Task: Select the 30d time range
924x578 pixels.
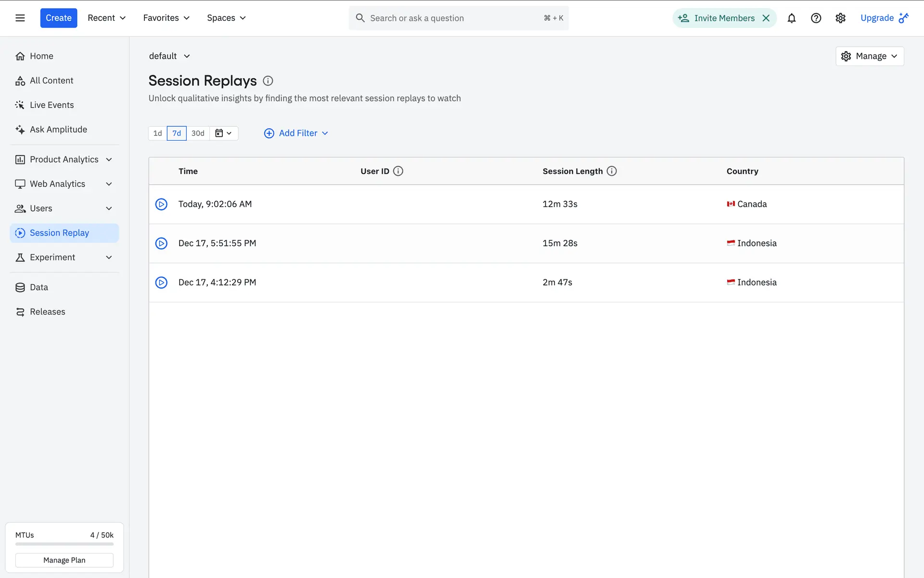Action: (198, 133)
